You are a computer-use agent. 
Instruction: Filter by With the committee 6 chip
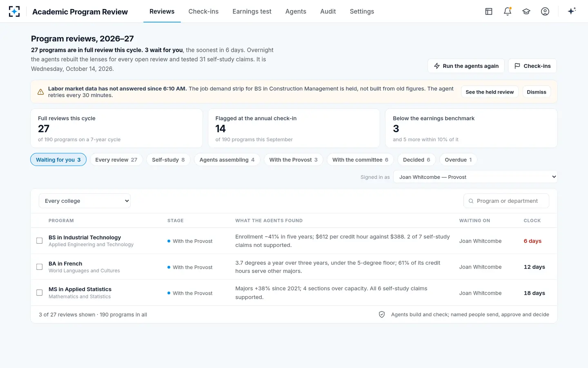360,159
